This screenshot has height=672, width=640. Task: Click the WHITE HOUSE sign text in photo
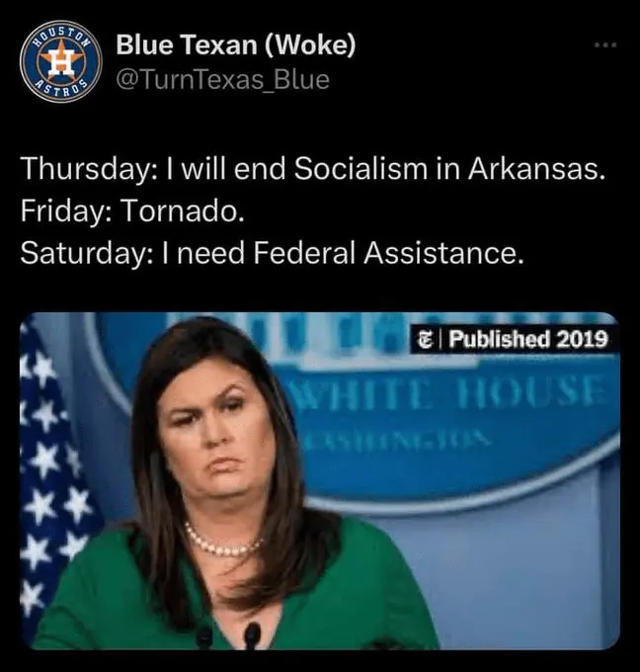pos(448,393)
